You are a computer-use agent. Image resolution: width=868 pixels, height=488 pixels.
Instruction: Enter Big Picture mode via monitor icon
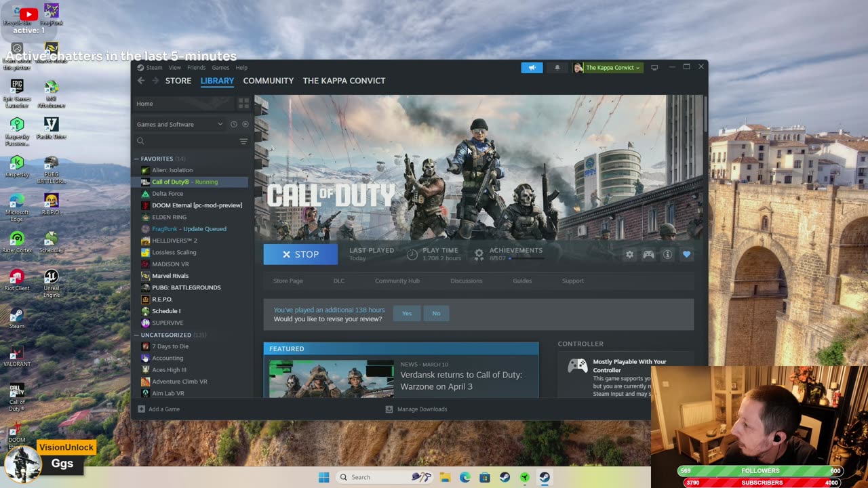[654, 68]
